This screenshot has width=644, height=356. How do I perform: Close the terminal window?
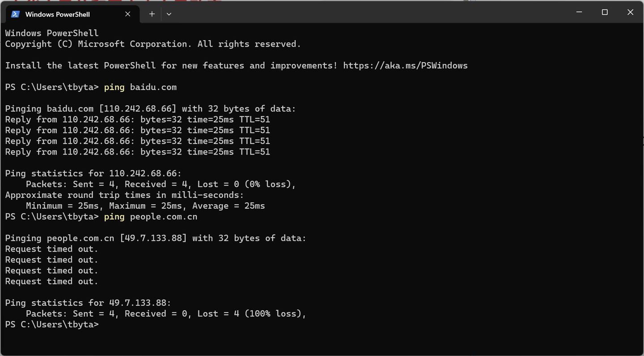tap(630, 13)
